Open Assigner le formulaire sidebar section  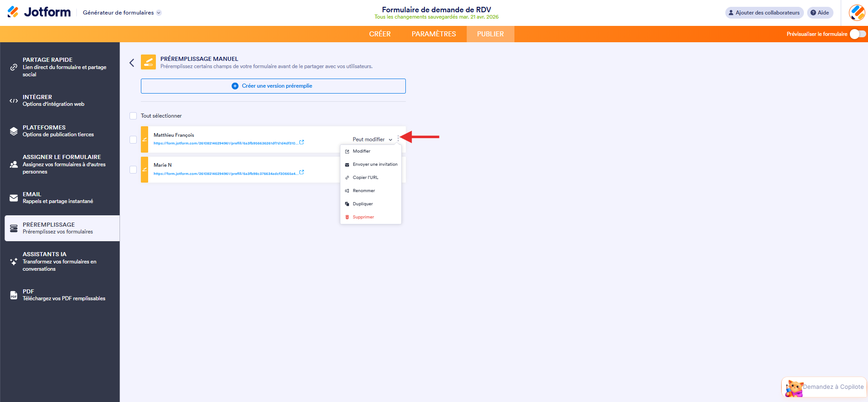click(62, 164)
